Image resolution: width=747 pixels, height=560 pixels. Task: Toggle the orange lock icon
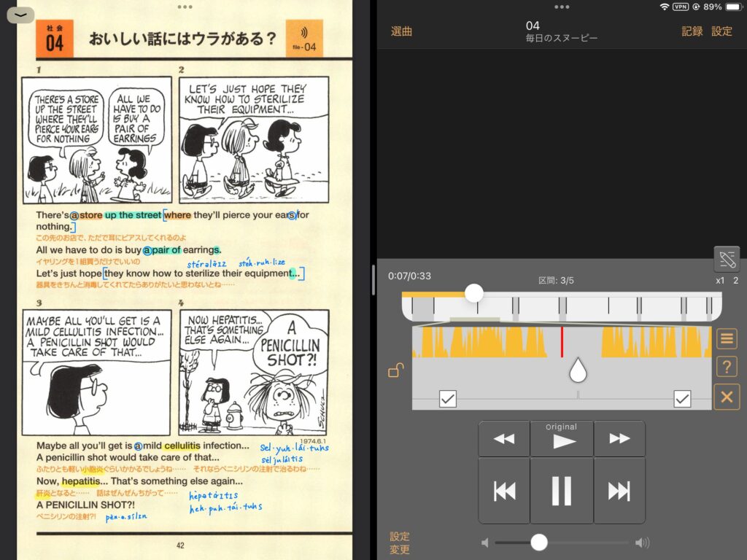tap(395, 370)
